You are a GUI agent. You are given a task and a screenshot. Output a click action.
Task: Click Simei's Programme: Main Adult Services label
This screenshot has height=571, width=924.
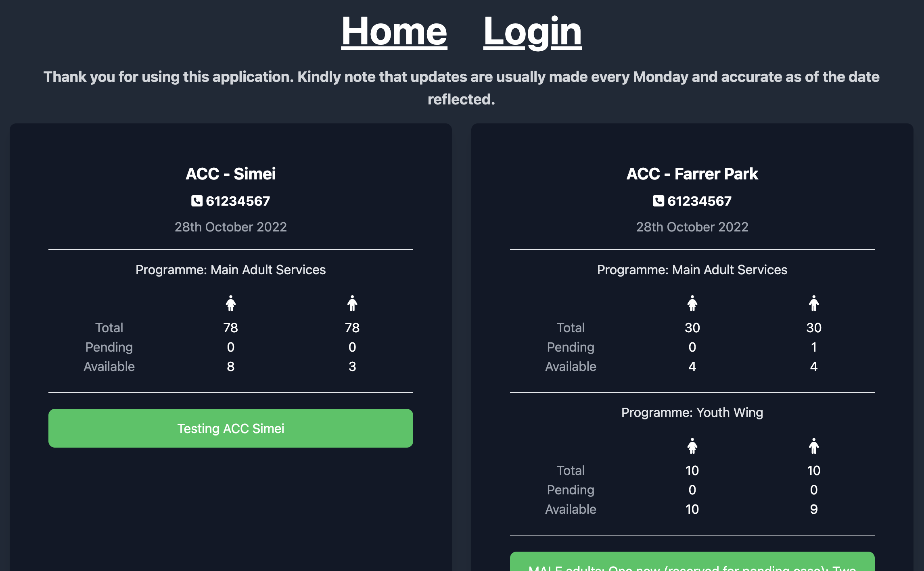tap(231, 270)
